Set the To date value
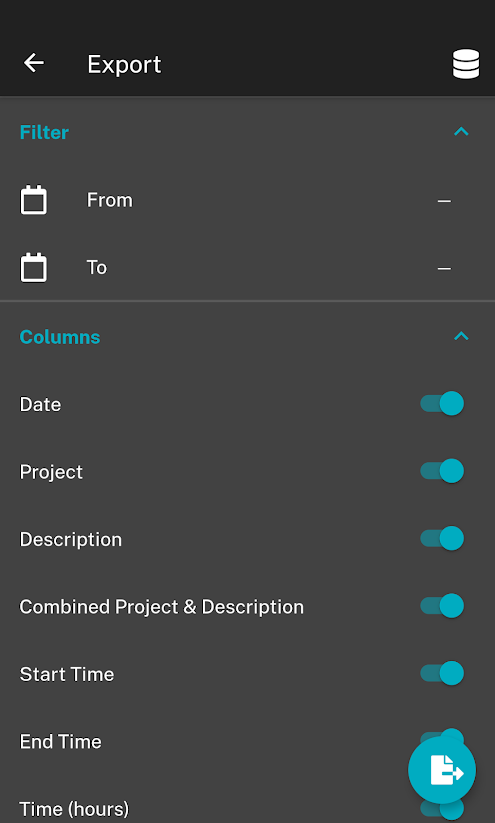The width and height of the screenshot is (495, 823). pyautogui.click(x=444, y=269)
